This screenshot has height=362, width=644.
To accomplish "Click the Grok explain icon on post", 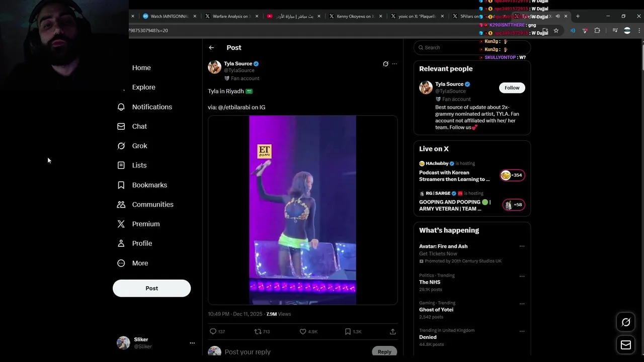I will 385,64.
